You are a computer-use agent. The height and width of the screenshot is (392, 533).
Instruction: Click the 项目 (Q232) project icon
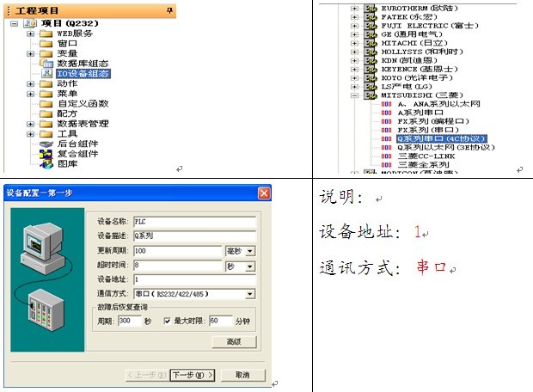tap(30, 23)
